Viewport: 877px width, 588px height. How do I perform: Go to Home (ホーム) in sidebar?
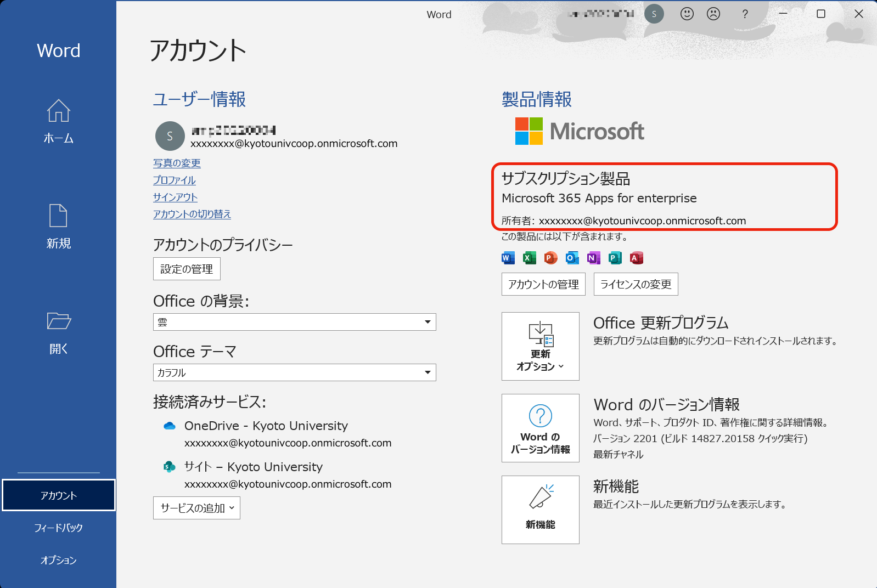[x=58, y=121]
